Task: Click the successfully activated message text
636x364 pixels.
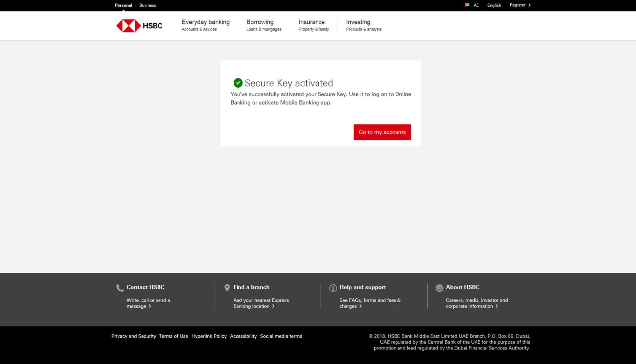Action: [x=321, y=98]
